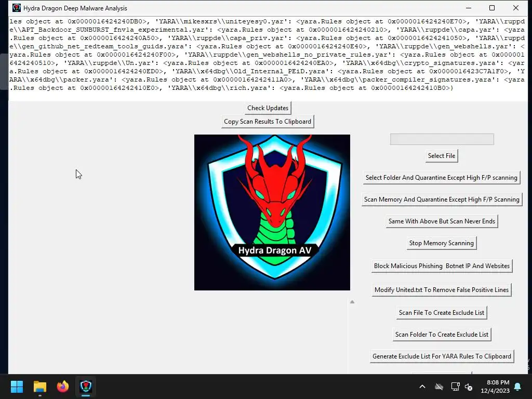The height and width of the screenshot is (399, 532).
Task: Open the Windows Start menu
Action: coord(17,386)
